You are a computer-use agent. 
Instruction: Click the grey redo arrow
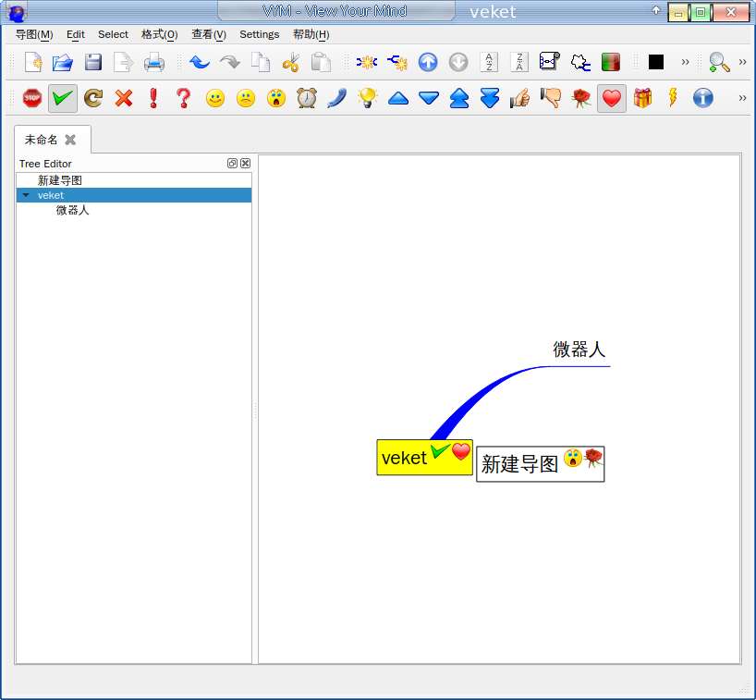(230, 62)
